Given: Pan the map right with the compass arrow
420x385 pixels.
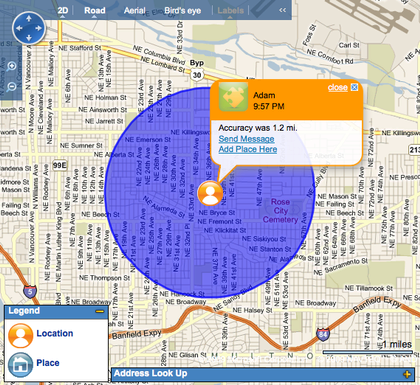Looking at the screenshot, I should point(39,28).
